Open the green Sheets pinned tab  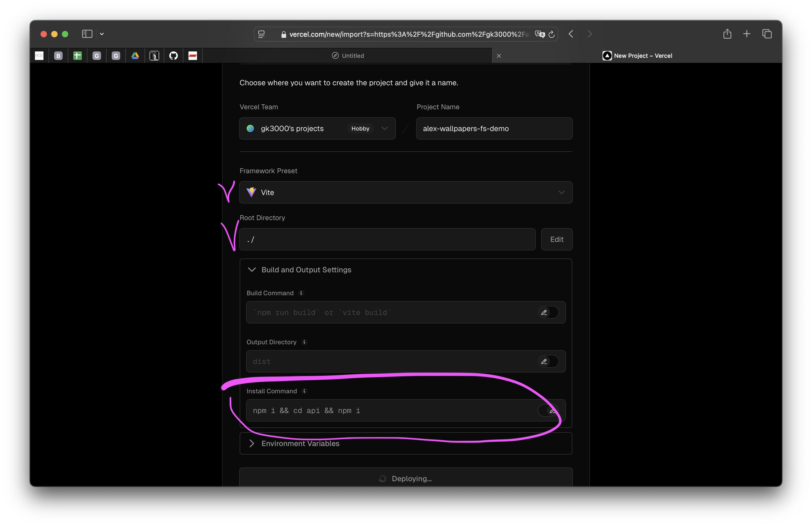pos(78,56)
